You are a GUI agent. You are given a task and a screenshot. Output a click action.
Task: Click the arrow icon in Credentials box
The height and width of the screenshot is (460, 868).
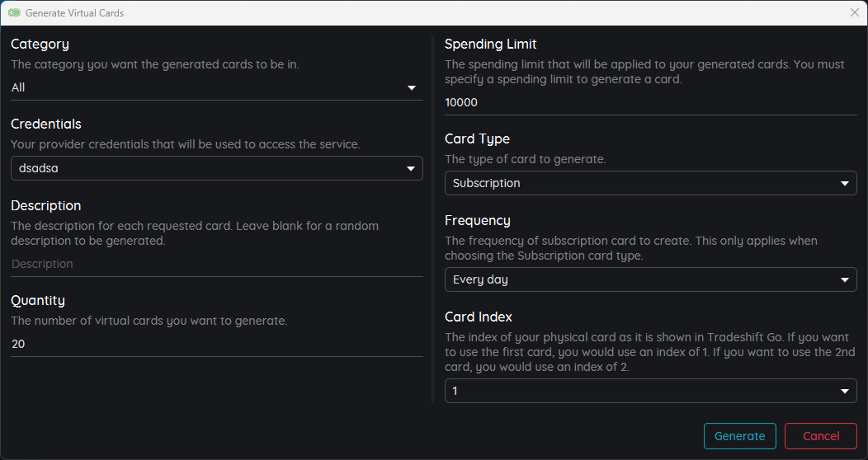click(411, 169)
